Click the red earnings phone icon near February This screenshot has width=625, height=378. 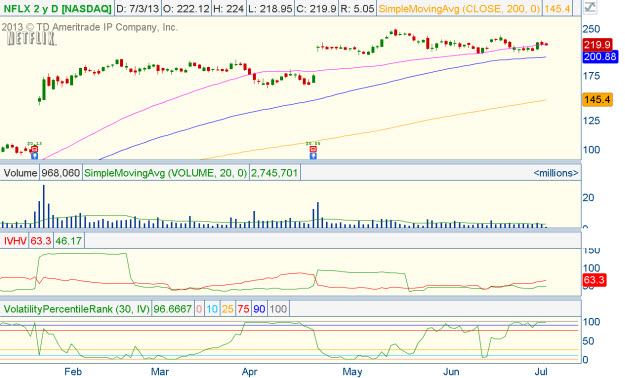pos(34,149)
